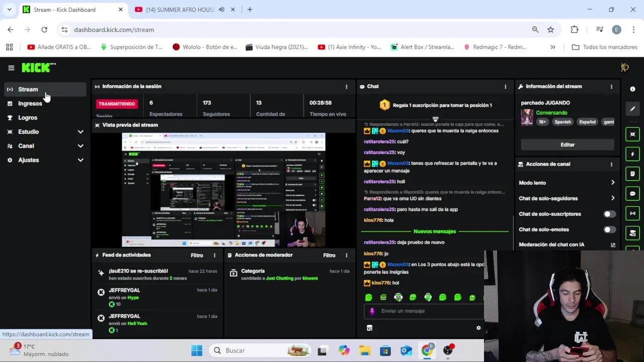The height and width of the screenshot is (362, 644).
Task: Open Todos los marcadores folder
Action: (605, 47)
